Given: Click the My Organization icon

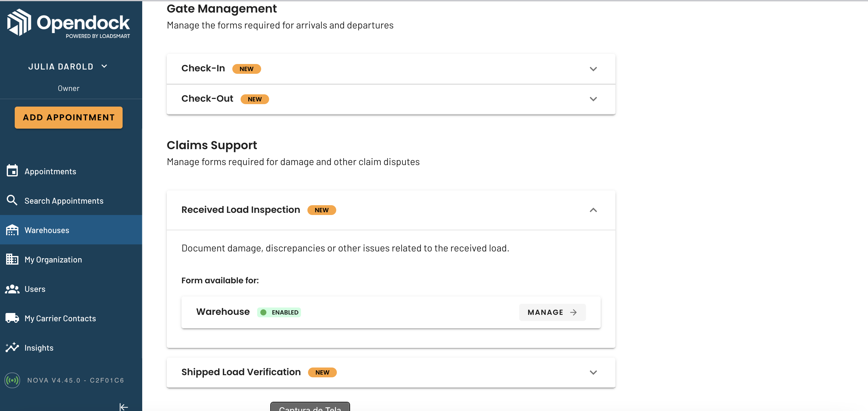Looking at the screenshot, I should 12,259.
